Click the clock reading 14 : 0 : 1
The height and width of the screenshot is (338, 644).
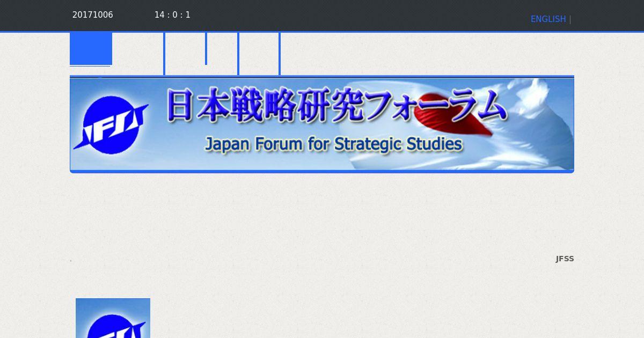172,15
